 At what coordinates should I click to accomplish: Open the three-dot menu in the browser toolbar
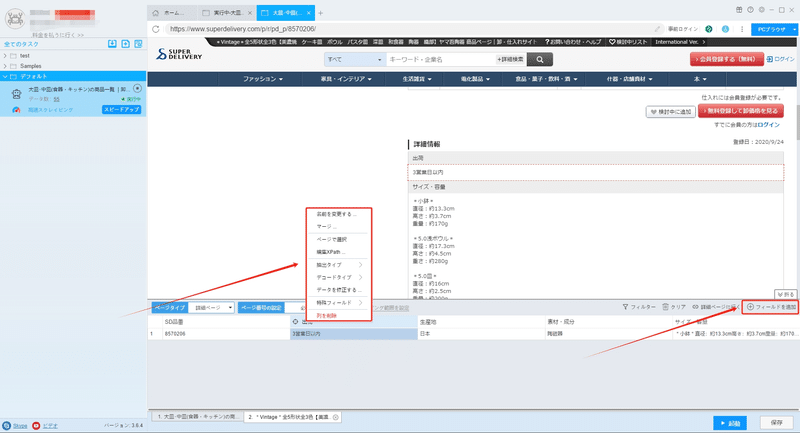742,29
